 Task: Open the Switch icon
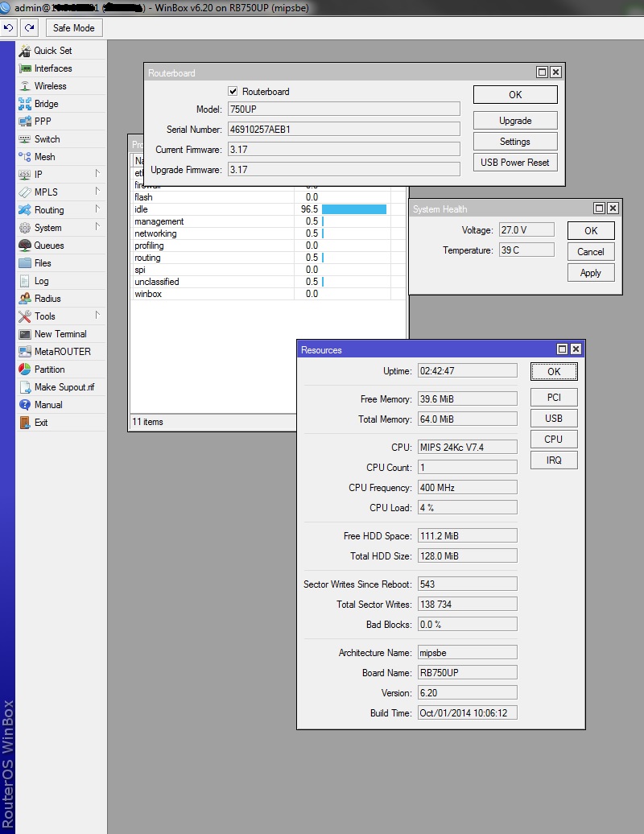[x=25, y=139]
